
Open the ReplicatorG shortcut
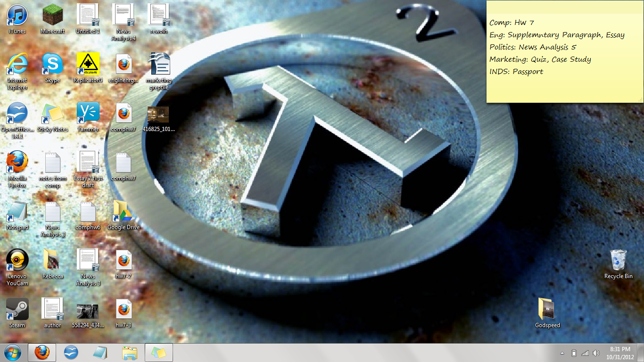pos(88,65)
